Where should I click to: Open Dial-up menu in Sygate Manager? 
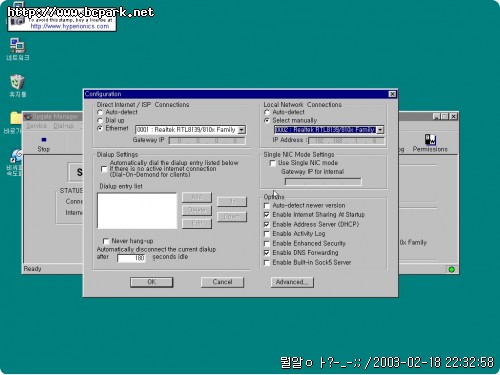63,126
